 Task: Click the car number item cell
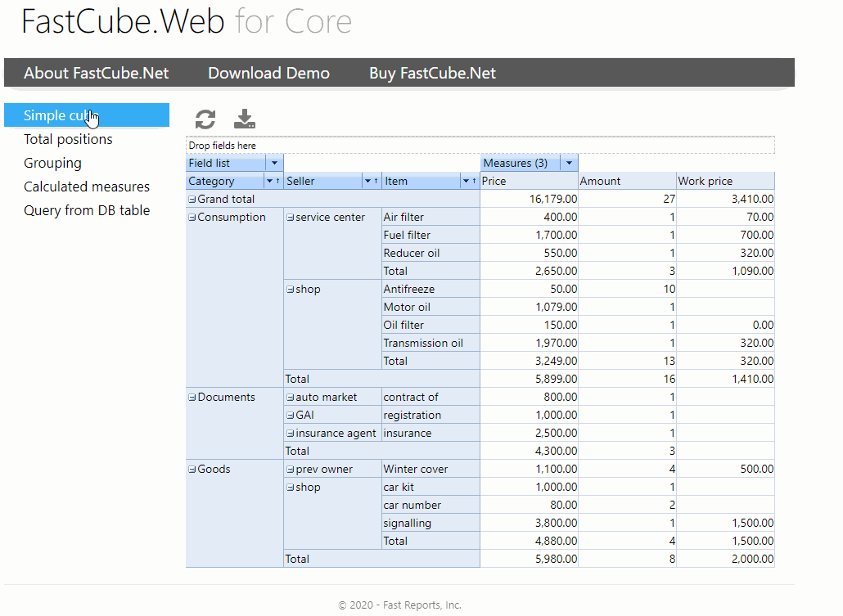click(431, 506)
